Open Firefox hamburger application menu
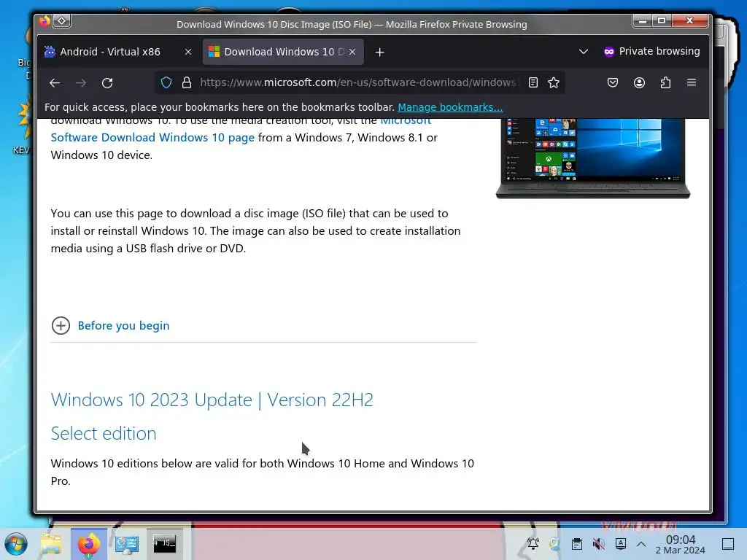747x560 pixels. 692,83
